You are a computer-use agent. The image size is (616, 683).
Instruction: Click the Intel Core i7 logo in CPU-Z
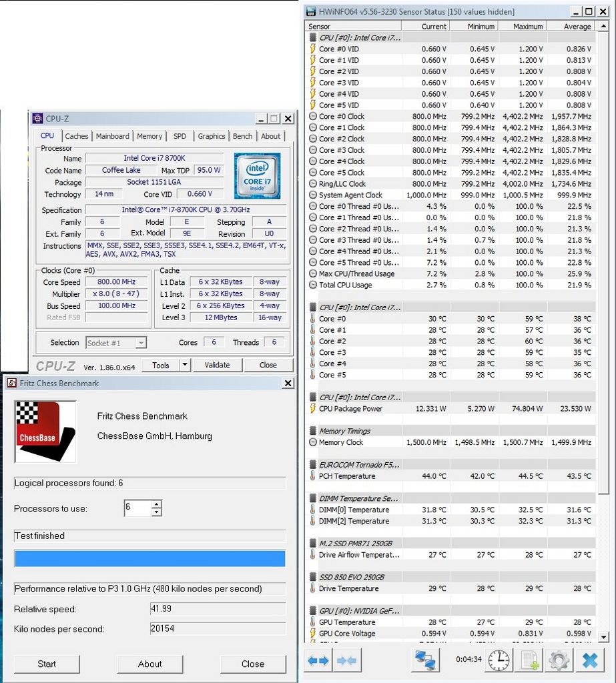point(257,175)
